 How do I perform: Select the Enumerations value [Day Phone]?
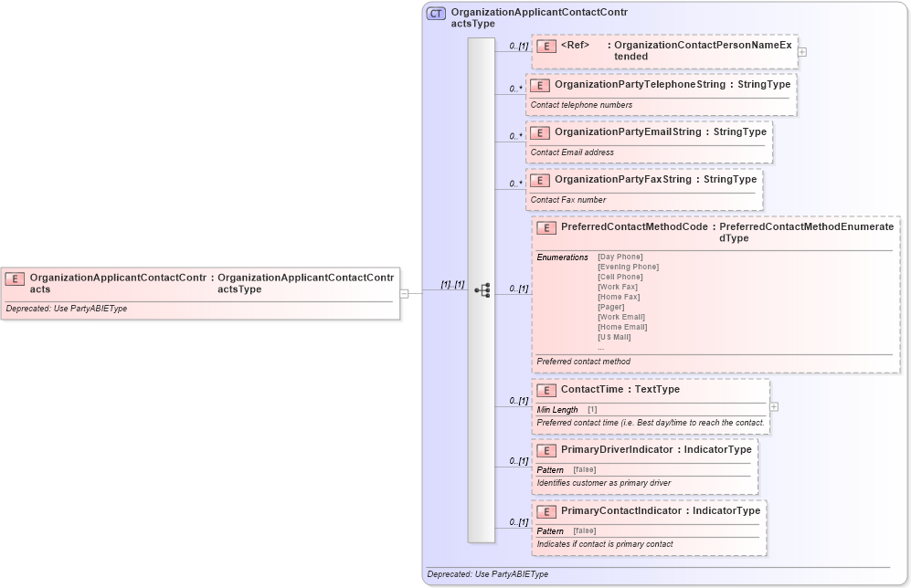[x=620, y=257]
